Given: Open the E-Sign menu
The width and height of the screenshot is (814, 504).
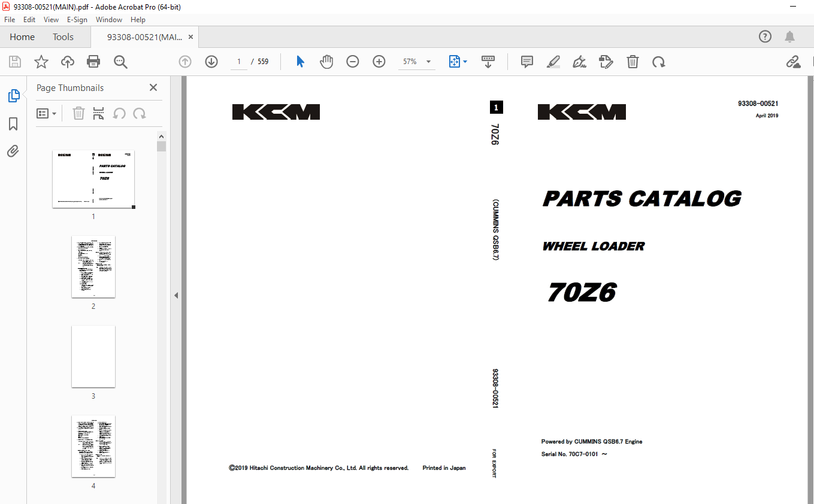Looking at the screenshot, I should point(77,20).
